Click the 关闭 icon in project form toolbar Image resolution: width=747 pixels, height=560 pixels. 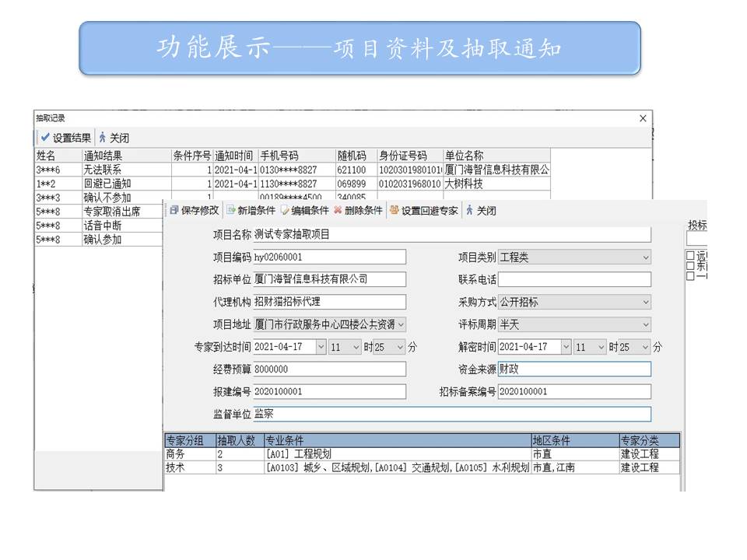click(x=470, y=210)
